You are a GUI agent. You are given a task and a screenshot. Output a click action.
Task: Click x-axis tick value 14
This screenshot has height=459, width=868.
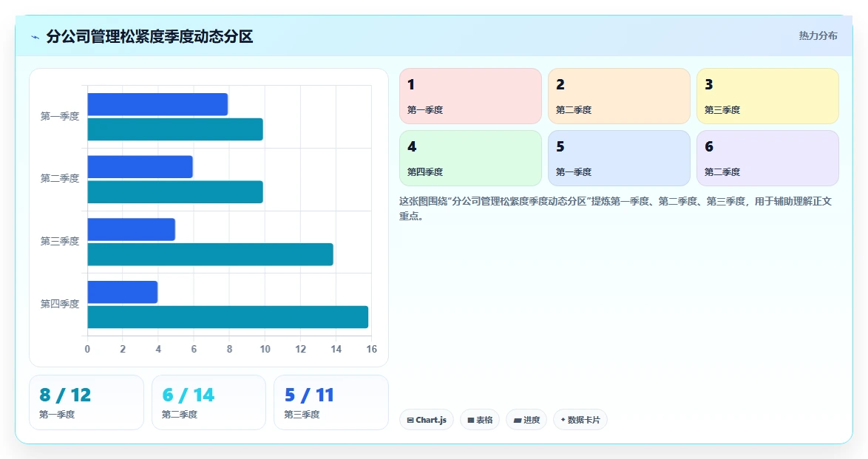tap(336, 350)
